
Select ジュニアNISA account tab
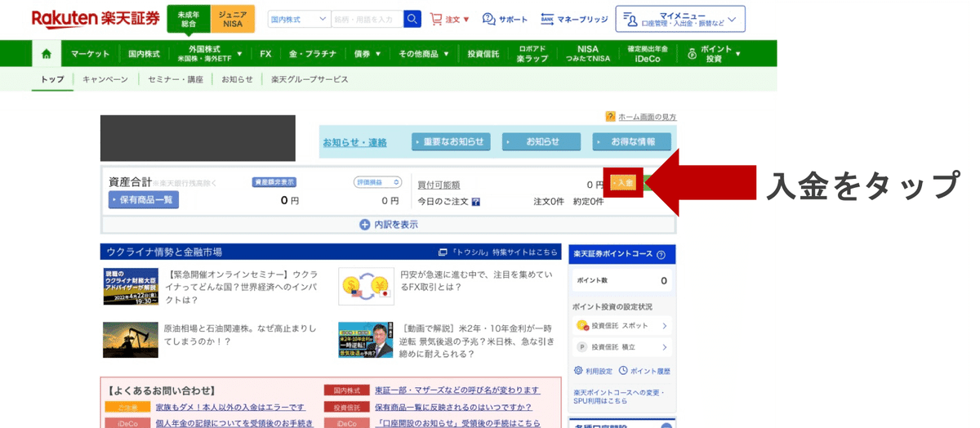coord(233,19)
